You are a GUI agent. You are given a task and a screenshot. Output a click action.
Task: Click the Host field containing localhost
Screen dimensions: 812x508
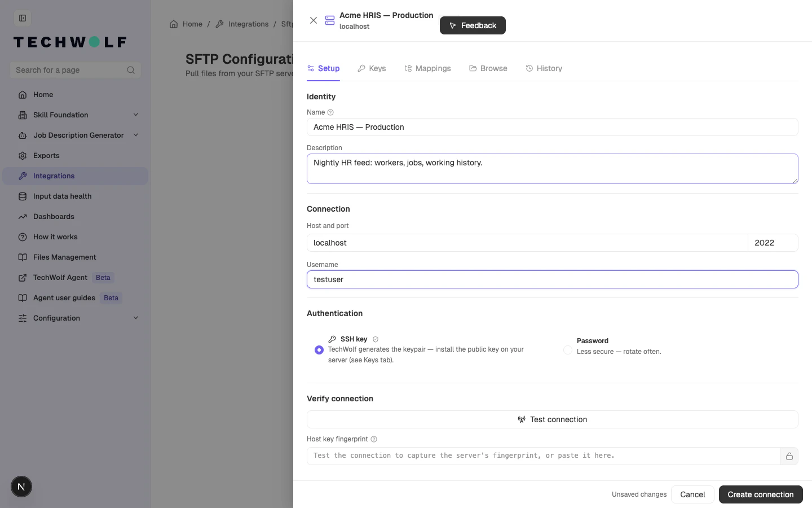click(527, 243)
